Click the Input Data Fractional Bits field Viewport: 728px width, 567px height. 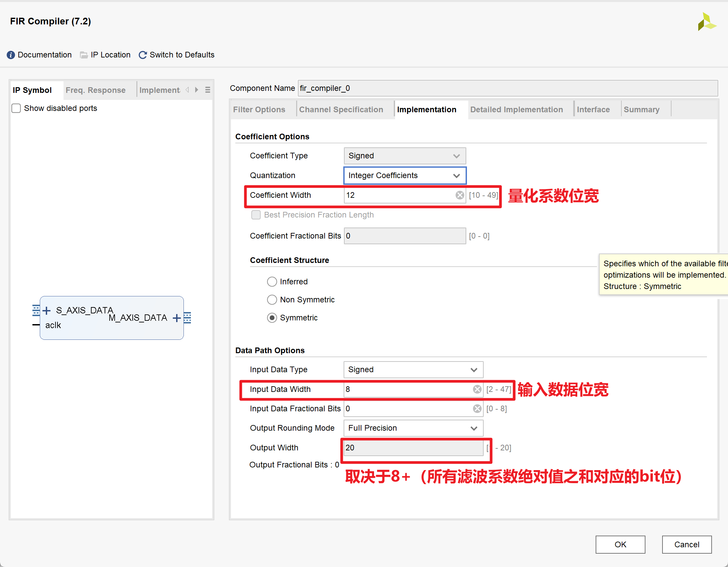click(413, 409)
